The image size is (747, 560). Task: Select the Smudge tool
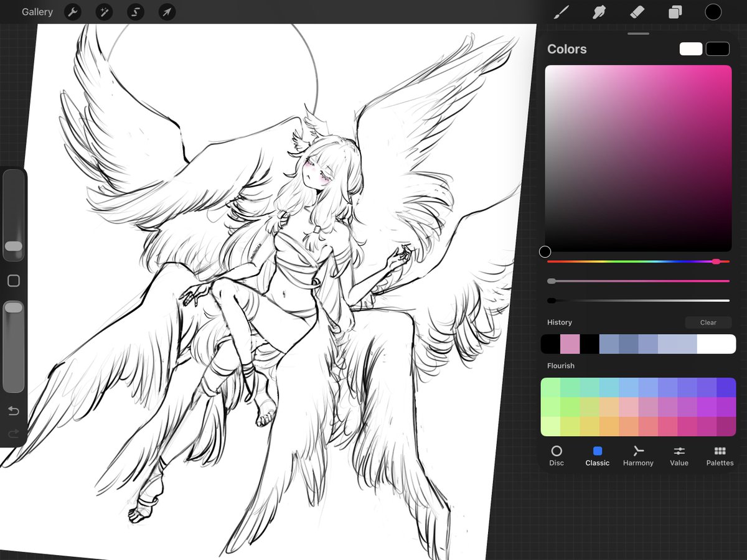tap(599, 12)
